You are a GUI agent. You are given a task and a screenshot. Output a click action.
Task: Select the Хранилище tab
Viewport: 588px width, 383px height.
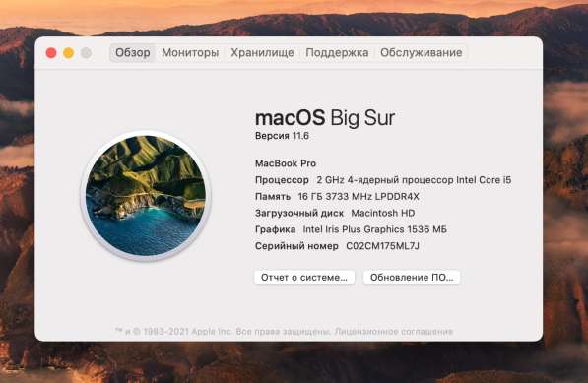[262, 53]
